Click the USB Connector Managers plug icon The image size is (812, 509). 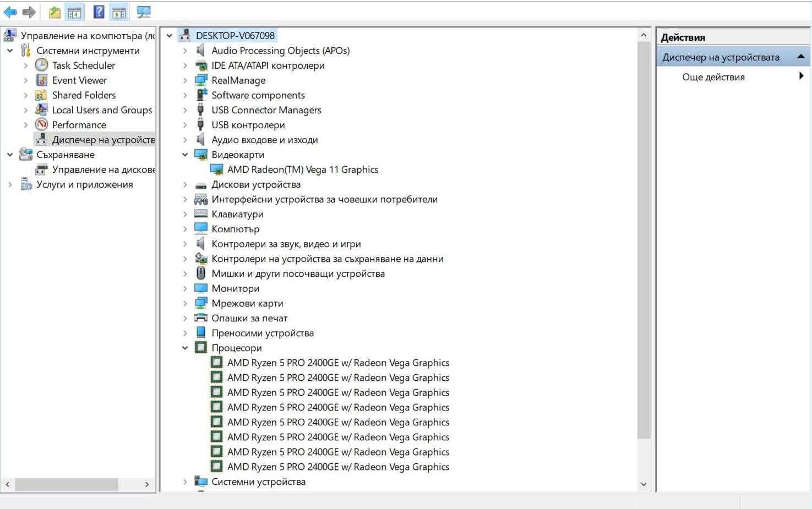pyautogui.click(x=201, y=110)
